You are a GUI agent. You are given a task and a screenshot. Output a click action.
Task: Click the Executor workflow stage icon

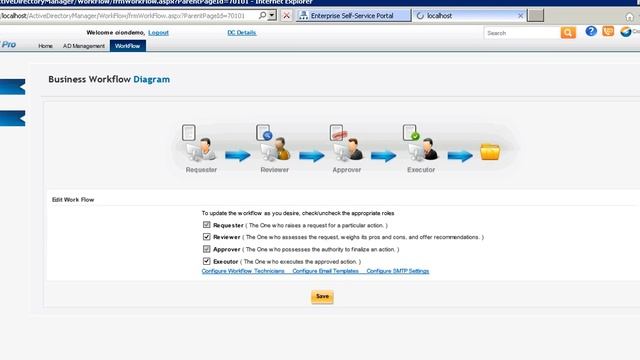coord(420,143)
